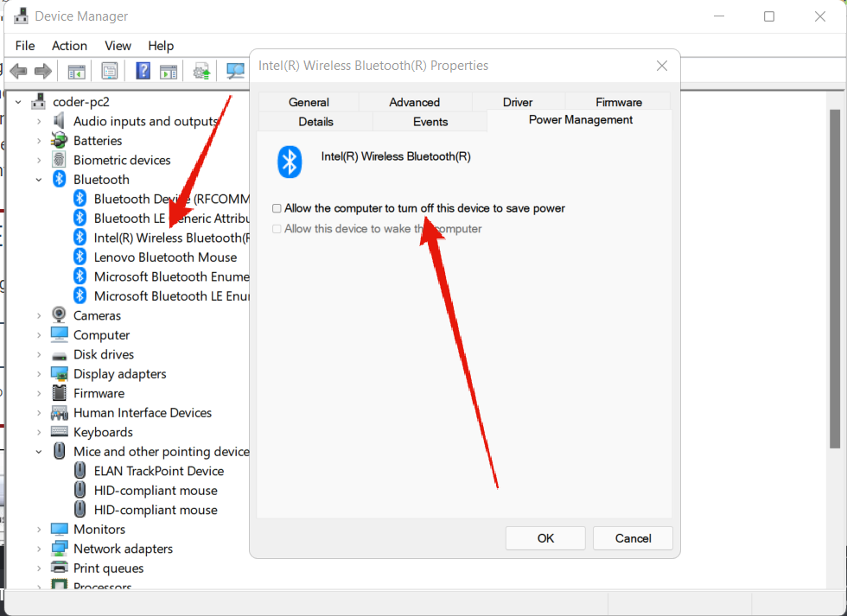Toggle 'Allow the computer to turn off this device'

click(x=277, y=208)
